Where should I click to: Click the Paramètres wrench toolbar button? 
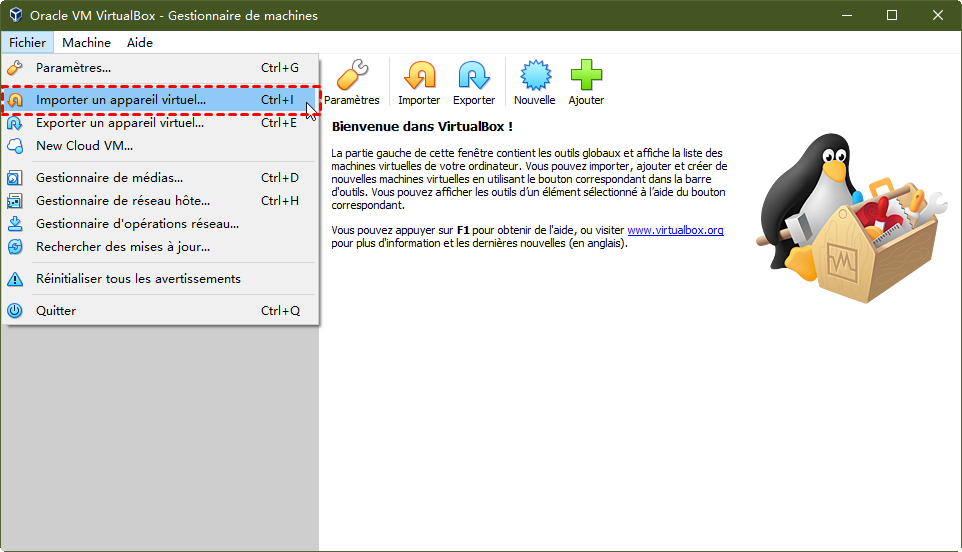pos(352,82)
